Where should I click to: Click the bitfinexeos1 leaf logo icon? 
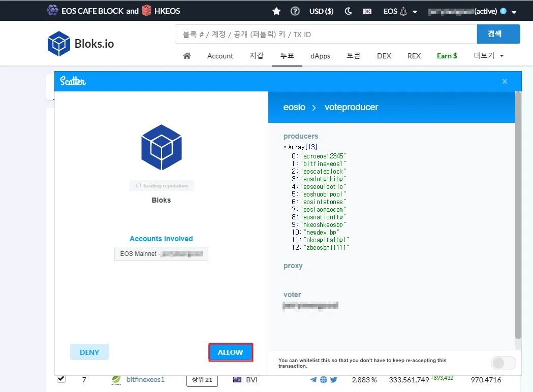116,380
